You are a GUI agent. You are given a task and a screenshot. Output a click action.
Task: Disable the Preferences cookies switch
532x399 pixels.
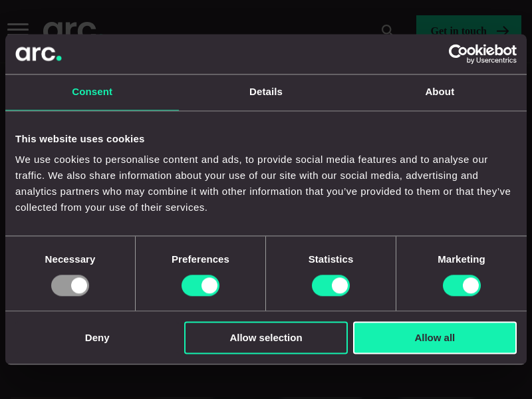[200, 285]
